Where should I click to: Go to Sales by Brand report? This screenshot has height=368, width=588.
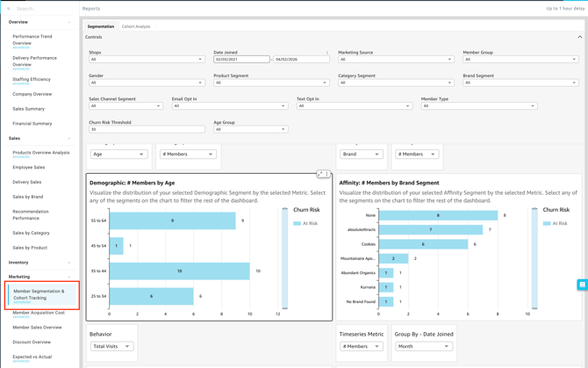click(28, 197)
